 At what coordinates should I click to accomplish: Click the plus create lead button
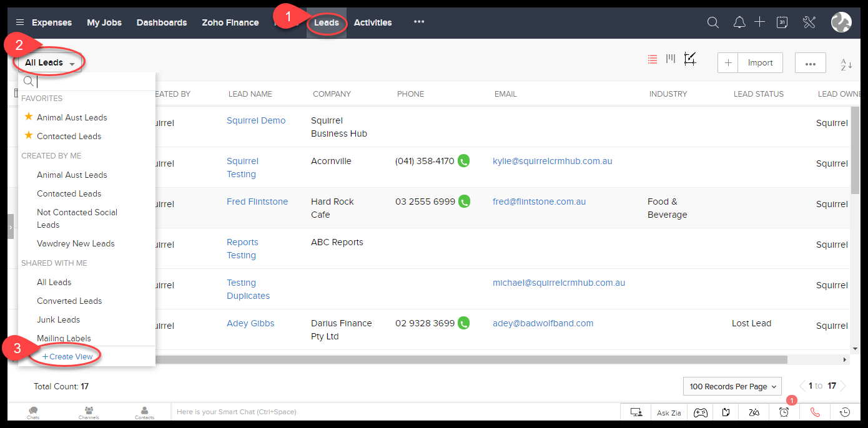[728, 63]
